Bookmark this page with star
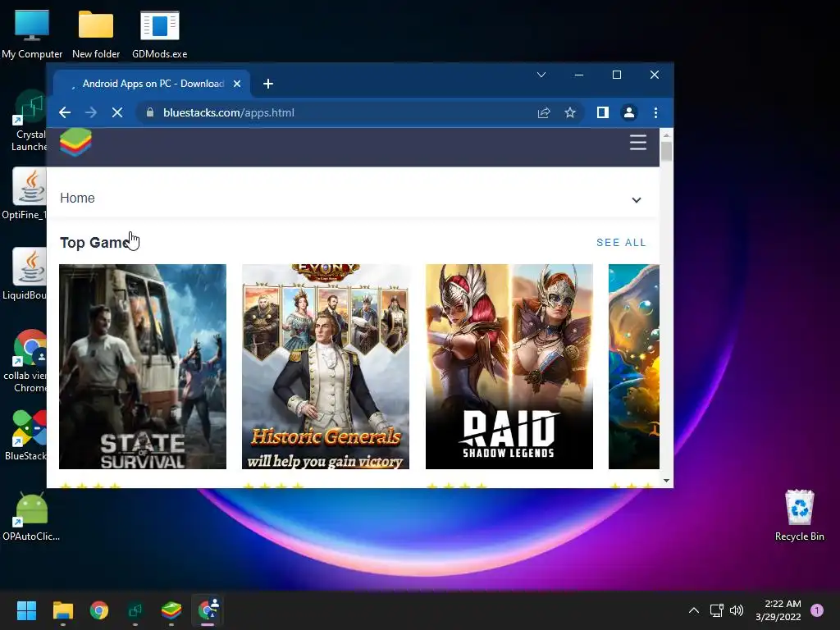The height and width of the screenshot is (630, 840). pyautogui.click(x=570, y=112)
